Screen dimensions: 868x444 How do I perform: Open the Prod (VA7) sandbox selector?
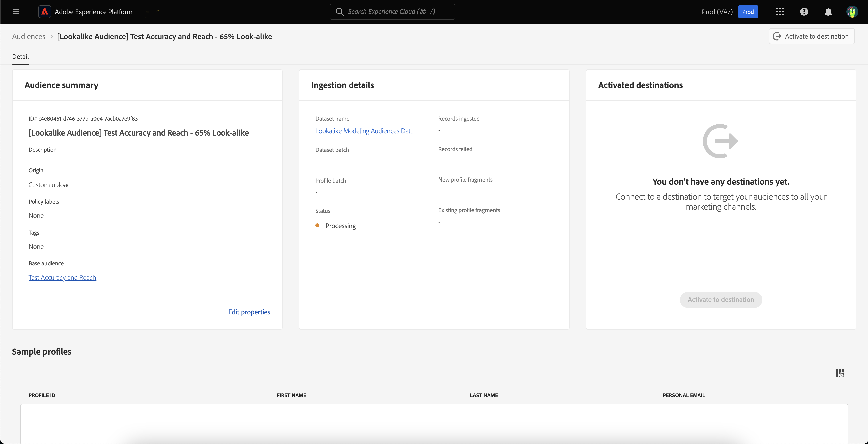717,12
